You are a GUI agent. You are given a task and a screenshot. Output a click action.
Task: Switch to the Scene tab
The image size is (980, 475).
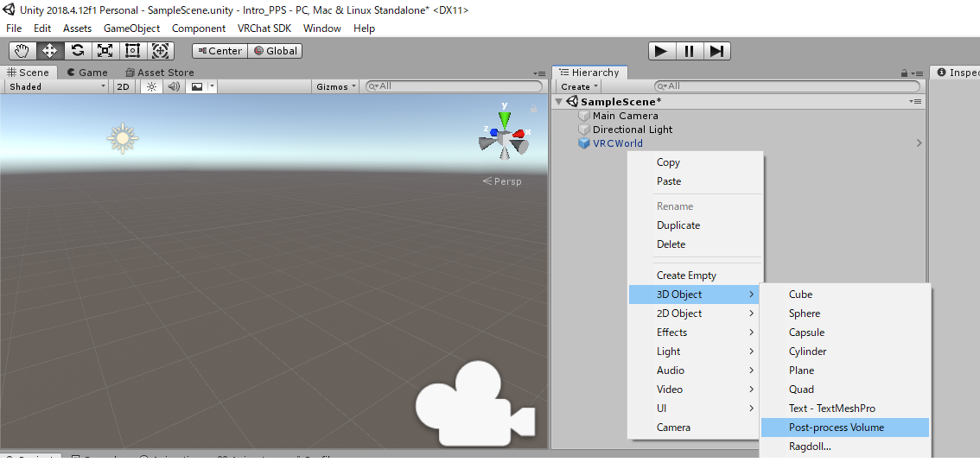click(x=29, y=73)
